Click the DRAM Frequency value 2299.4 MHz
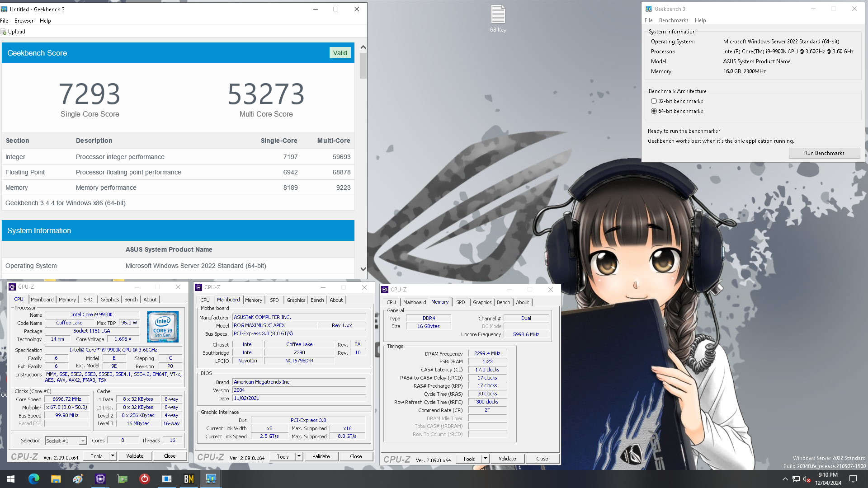Viewport: 868px width, 488px height. 487,354
